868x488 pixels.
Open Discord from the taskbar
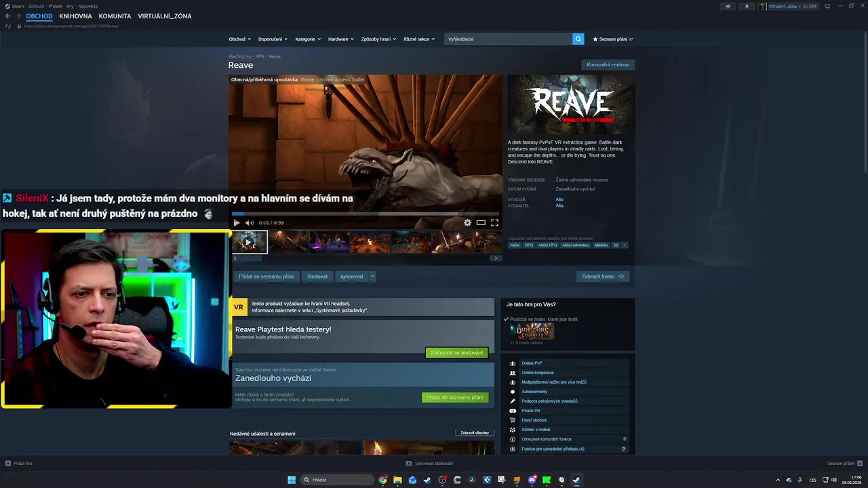(x=532, y=480)
